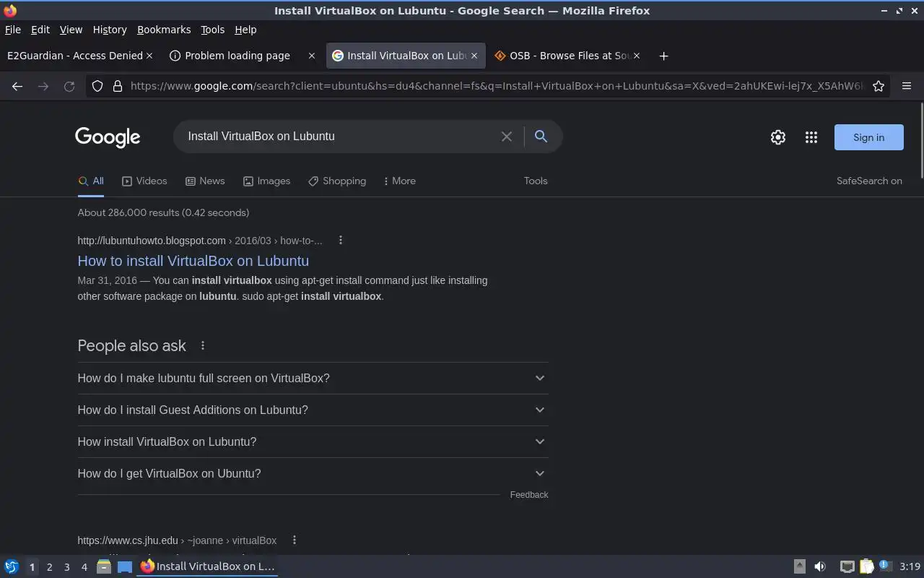The width and height of the screenshot is (924, 578).
Task: Click the lubuntuhowto.blogspot.com URL breadcrumb
Action: click(x=200, y=241)
